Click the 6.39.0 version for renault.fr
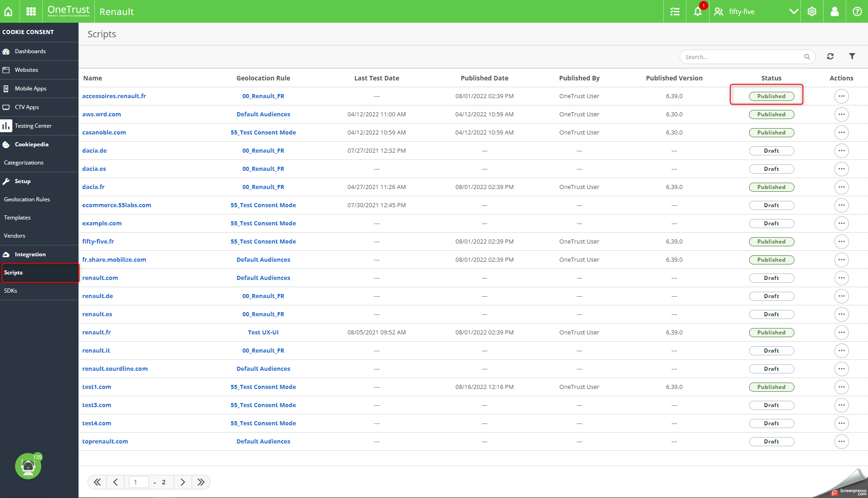 pyautogui.click(x=674, y=333)
